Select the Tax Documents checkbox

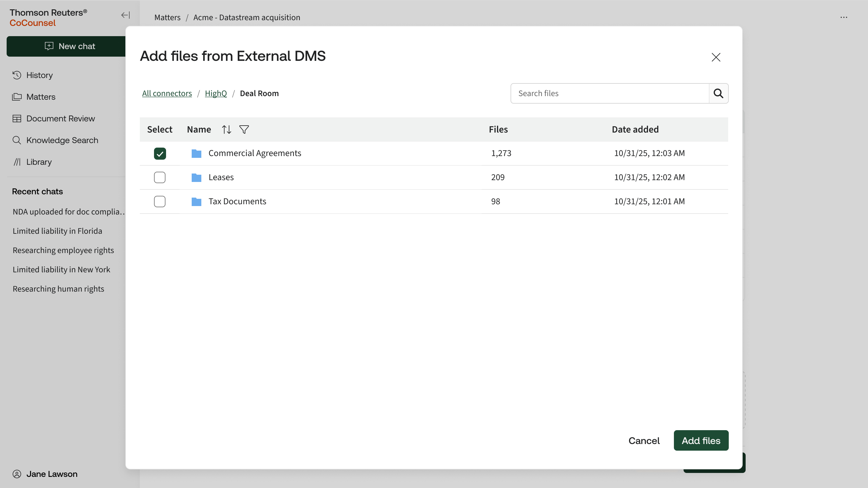point(160,202)
